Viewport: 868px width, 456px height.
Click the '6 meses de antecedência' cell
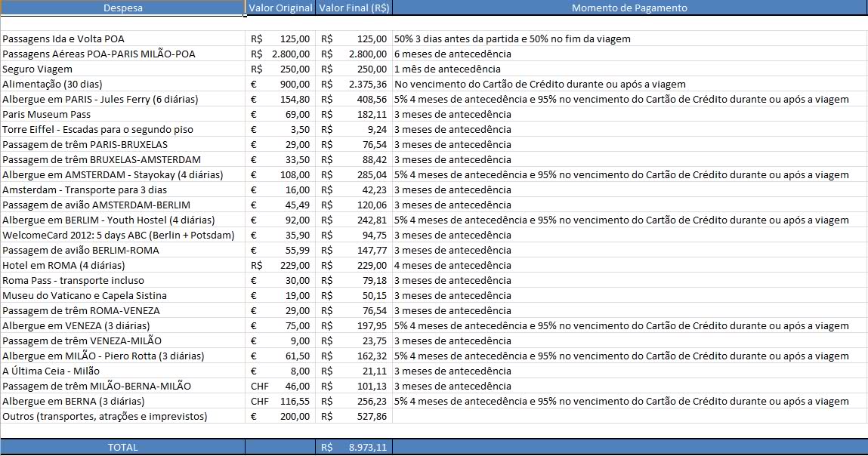453,54
